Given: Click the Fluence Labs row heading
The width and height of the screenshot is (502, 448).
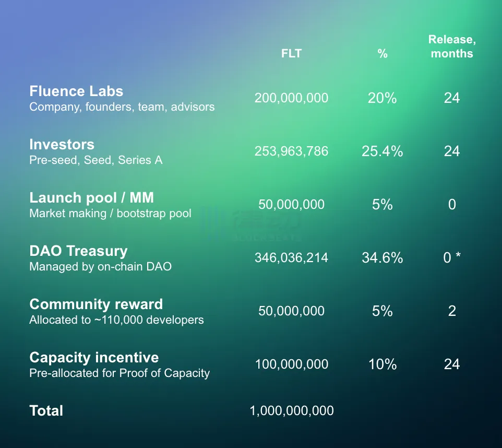Looking at the screenshot, I should tap(76, 91).
